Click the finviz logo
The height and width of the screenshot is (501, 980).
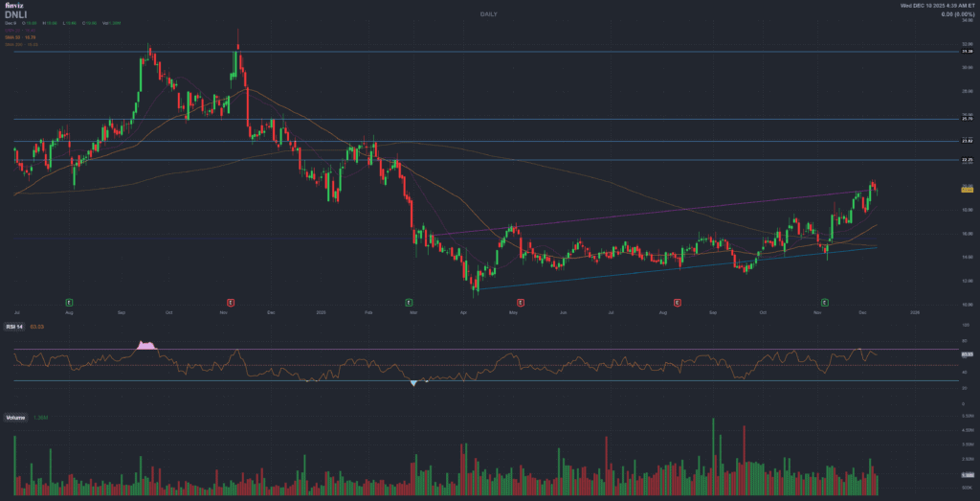click(12, 6)
